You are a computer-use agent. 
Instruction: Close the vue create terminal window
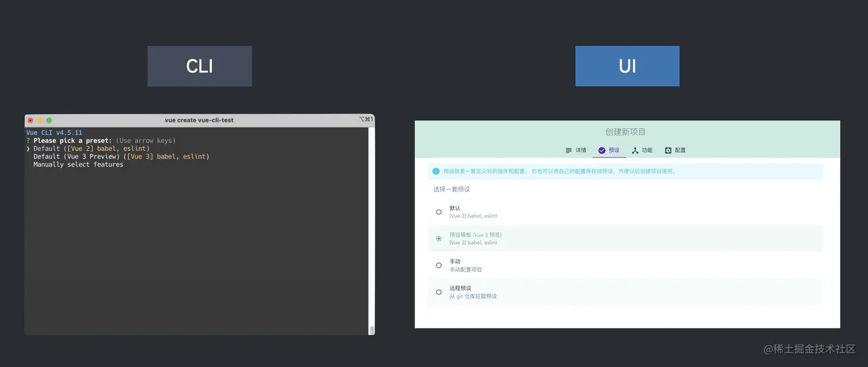click(30, 120)
